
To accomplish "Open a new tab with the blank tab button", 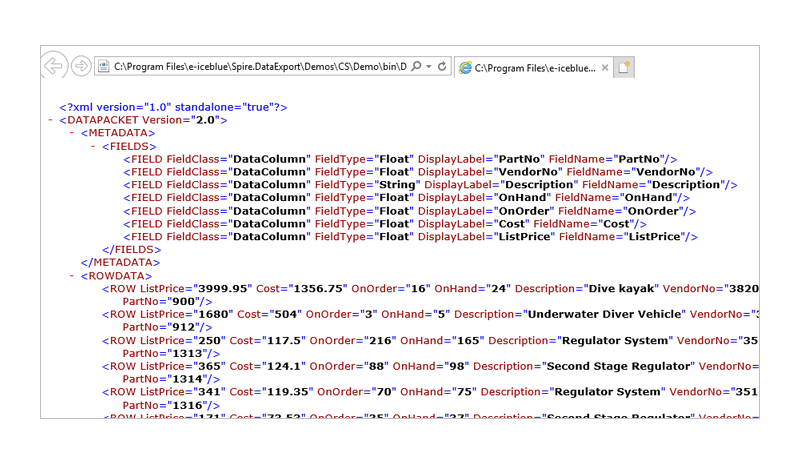I will pyautogui.click(x=624, y=68).
